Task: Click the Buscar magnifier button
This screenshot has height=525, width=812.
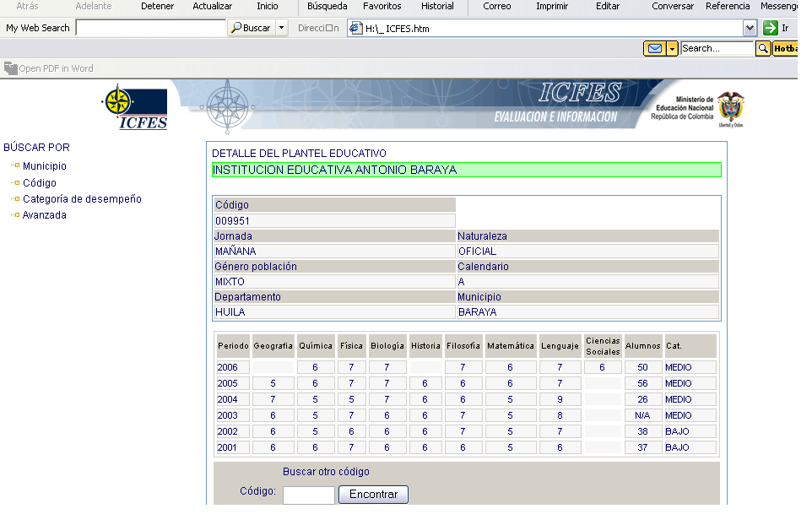Action: (x=251, y=28)
